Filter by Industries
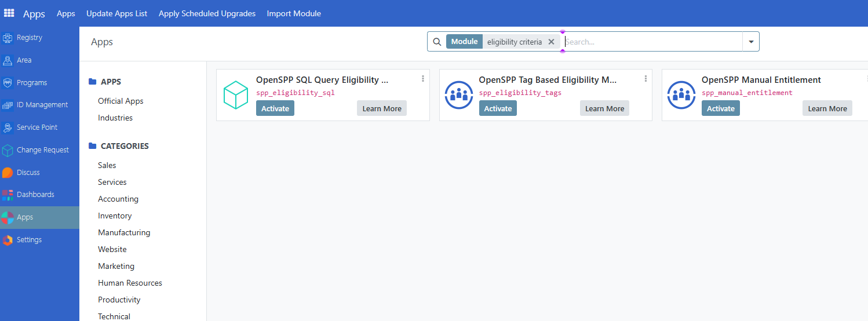The height and width of the screenshot is (321, 868). click(x=115, y=118)
